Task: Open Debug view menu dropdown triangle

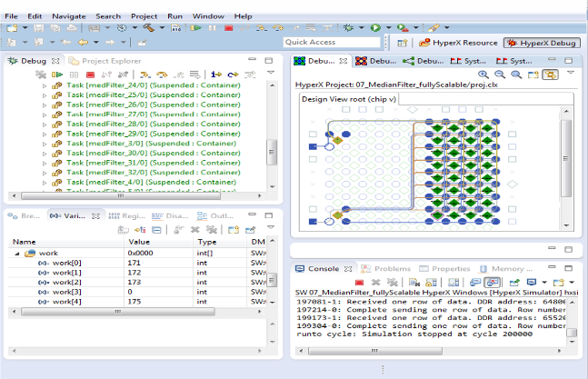Action: tap(271, 73)
